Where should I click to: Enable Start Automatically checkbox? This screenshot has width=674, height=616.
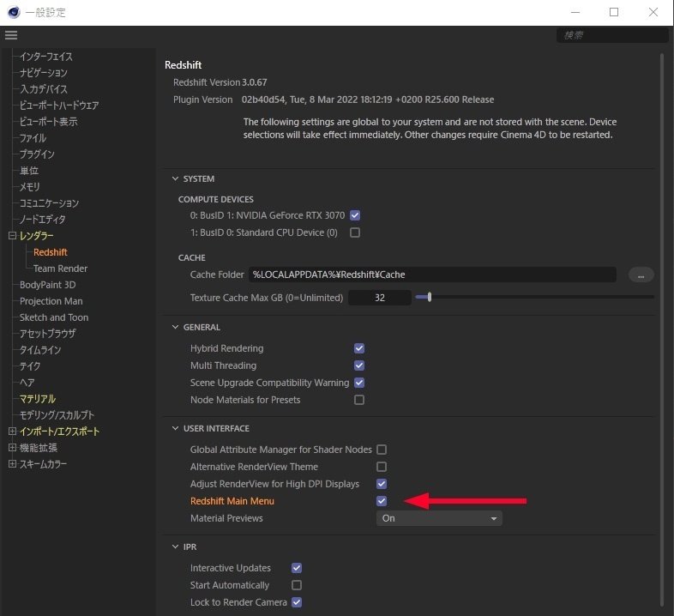click(x=297, y=585)
